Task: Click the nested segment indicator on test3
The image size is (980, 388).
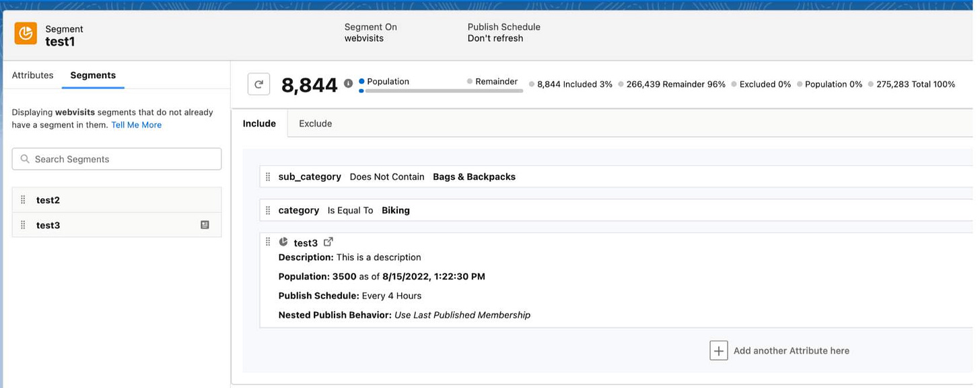Action: coord(204,225)
